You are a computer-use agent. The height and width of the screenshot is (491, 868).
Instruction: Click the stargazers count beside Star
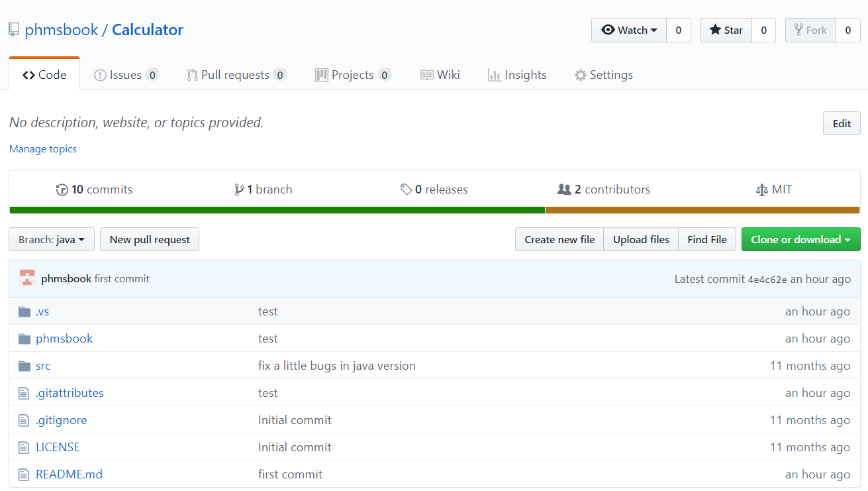click(x=763, y=30)
